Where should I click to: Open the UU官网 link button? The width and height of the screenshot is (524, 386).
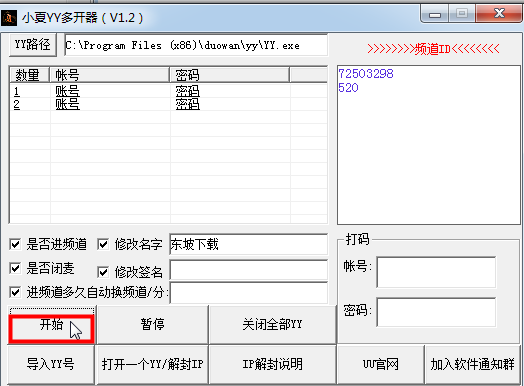coord(381,364)
